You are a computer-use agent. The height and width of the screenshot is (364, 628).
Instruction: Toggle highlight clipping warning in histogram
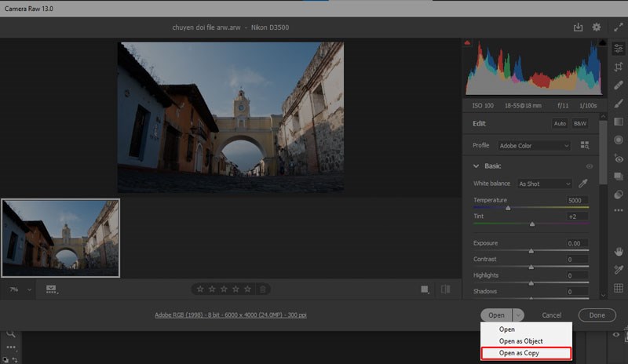[x=601, y=42]
